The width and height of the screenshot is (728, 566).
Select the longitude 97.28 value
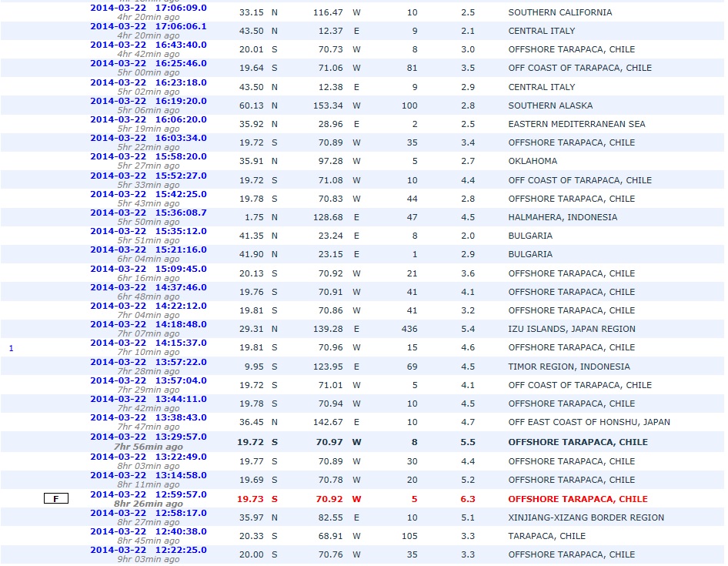pos(331,161)
